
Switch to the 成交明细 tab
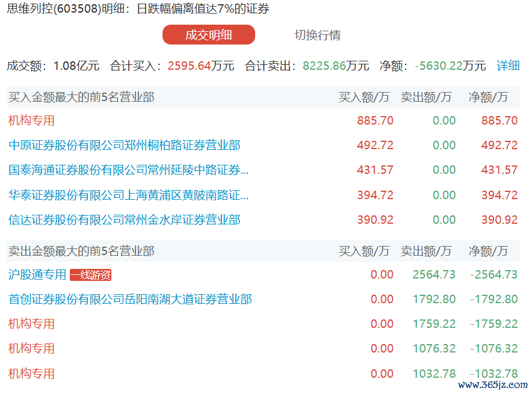click(208, 35)
